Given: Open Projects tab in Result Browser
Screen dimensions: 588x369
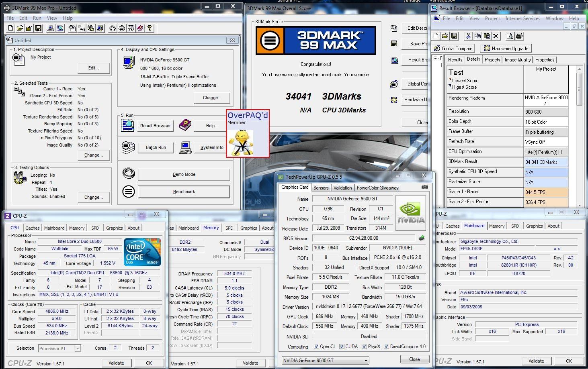Looking at the screenshot, I should click(x=492, y=59).
